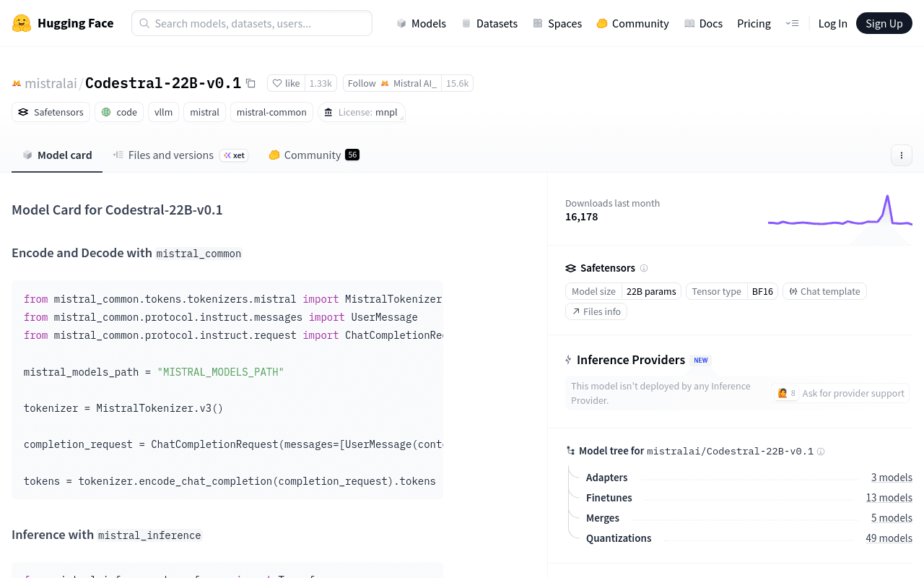Switch to the Community tab
Viewport: 924px width, 578px height.
(x=314, y=155)
